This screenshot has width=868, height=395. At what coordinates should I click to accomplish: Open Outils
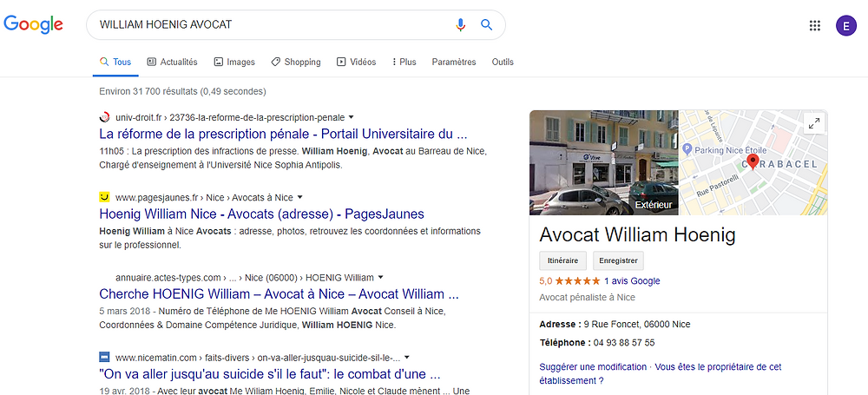[503, 62]
